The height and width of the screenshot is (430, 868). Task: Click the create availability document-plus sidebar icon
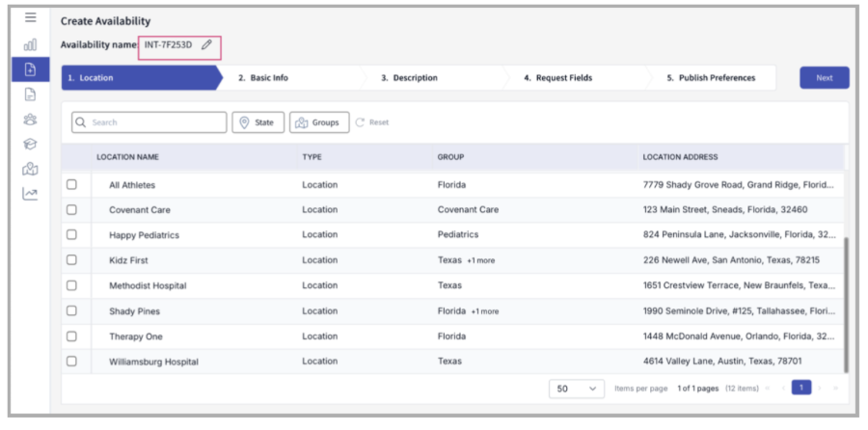[x=31, y=69]
